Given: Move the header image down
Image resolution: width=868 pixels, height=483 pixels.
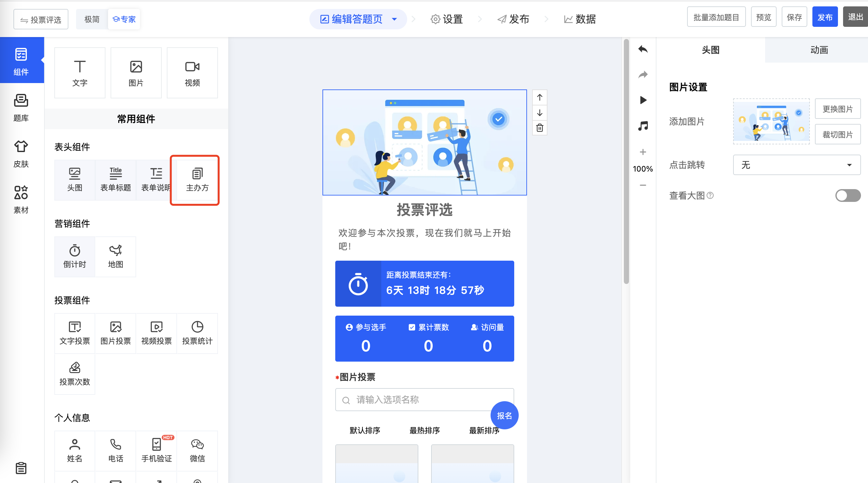Looking at the screenshot, I should pyautogui.click(x=539, y=112).
